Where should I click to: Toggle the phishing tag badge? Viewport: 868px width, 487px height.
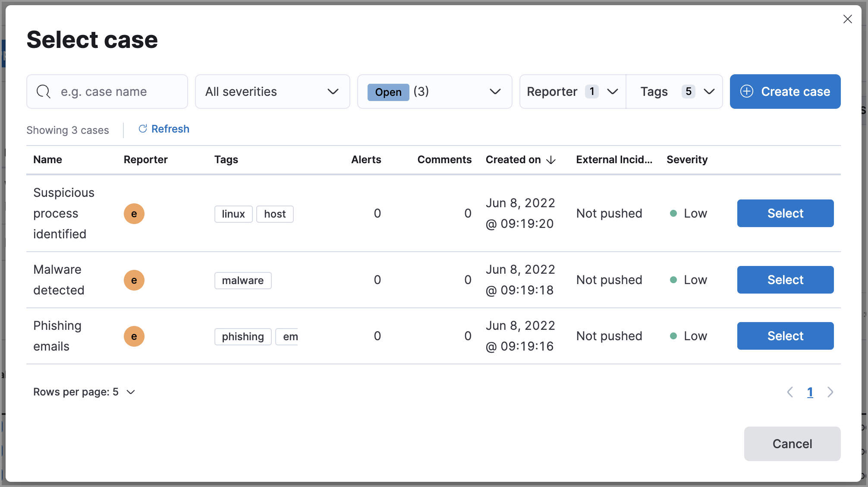[243, 336]
